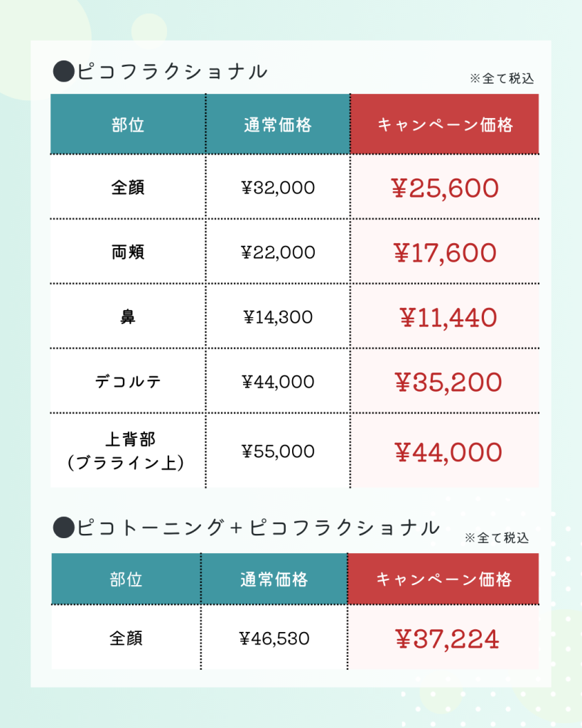Click the black bullet before ピコフラクショナル
The height and width of the screenshot is (728, 582).
[x=63, y=72]
